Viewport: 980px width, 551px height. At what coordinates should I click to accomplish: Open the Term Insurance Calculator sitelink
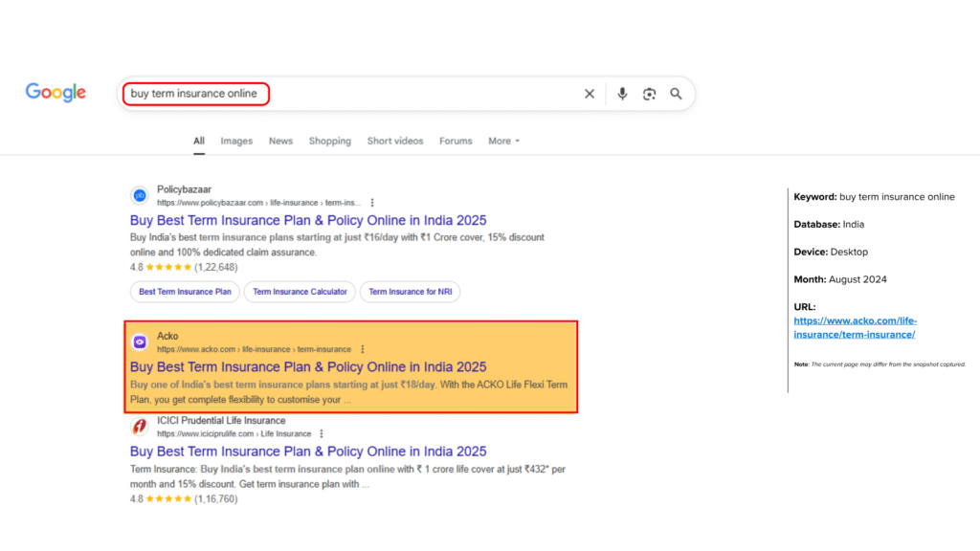point(300,292)
